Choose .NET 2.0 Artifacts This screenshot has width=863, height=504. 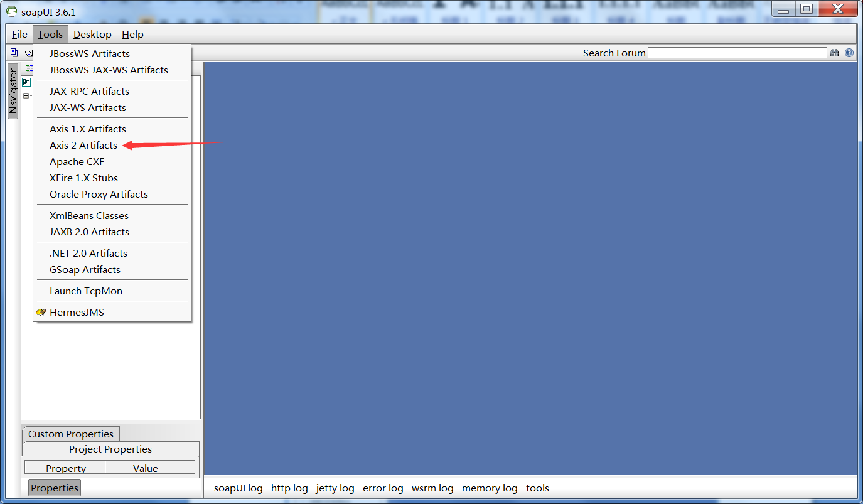(112, 253)
